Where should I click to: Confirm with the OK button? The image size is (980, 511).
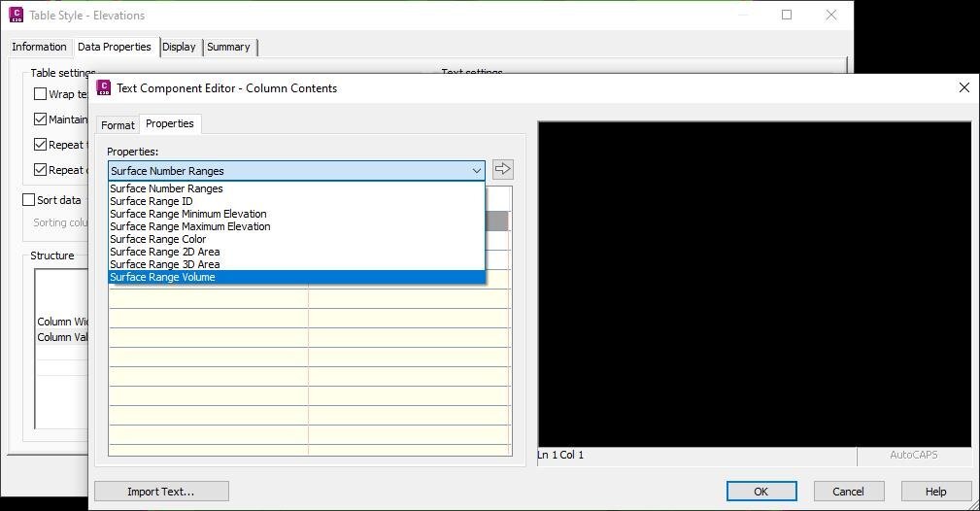click(761, 492)
